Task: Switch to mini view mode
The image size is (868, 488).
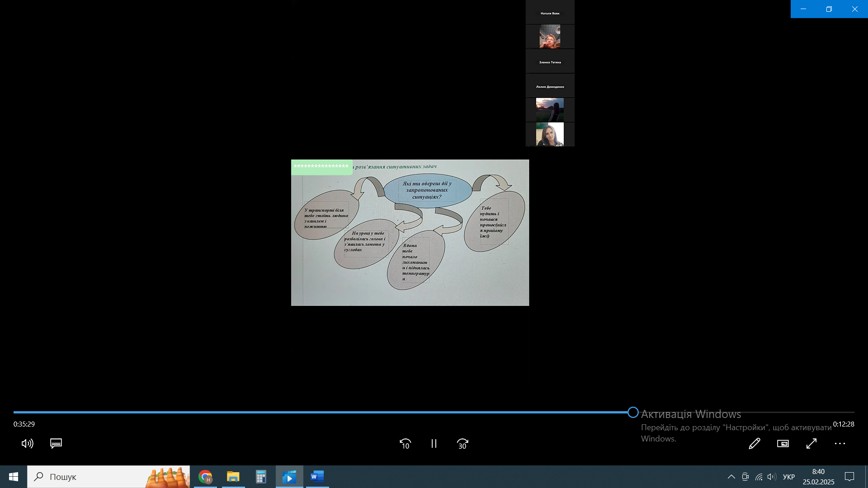Action: pos(783,444)
